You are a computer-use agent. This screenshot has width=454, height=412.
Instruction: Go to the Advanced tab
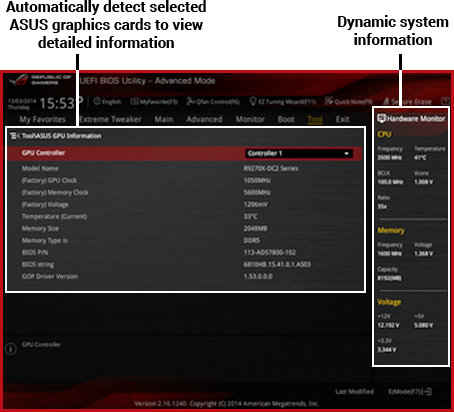tap(204, 119)
